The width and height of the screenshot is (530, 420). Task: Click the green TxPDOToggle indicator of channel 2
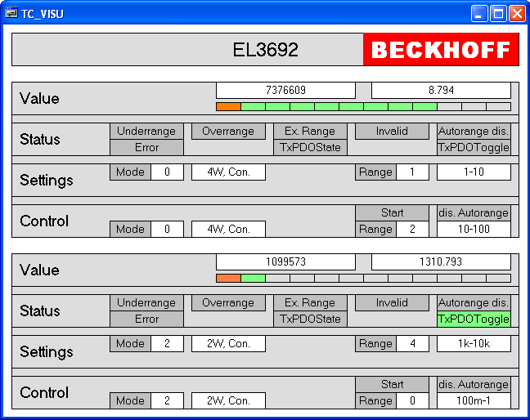(474, 319)
